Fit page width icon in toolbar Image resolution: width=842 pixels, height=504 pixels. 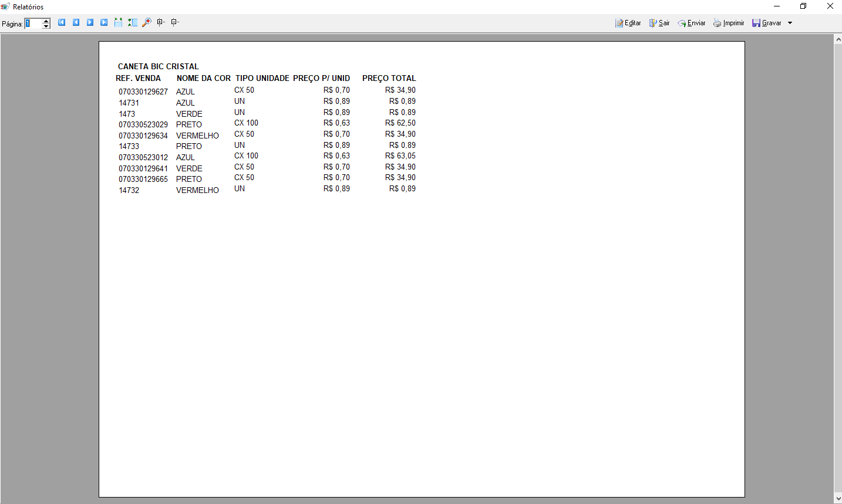[x=118, y=22]
